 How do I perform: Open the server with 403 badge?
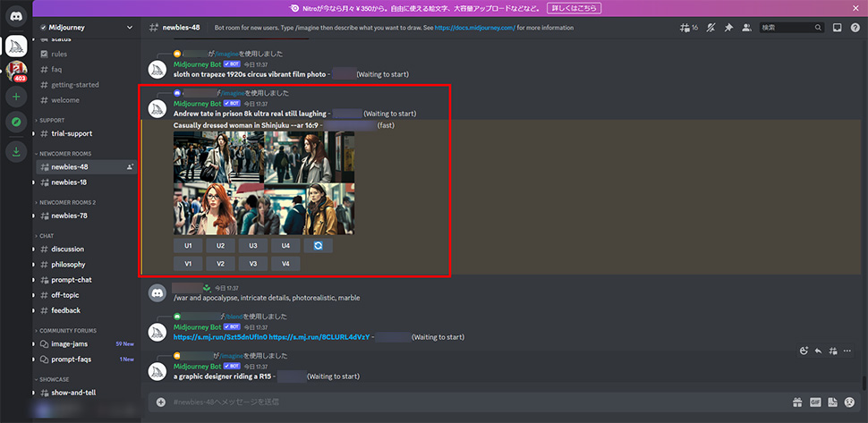(16, 72)
